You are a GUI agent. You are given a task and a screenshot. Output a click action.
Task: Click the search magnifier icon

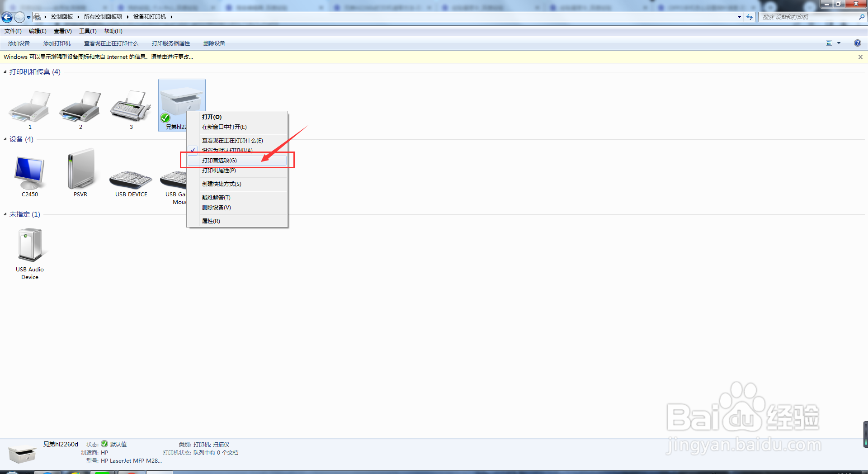click(x=862, y=17)
